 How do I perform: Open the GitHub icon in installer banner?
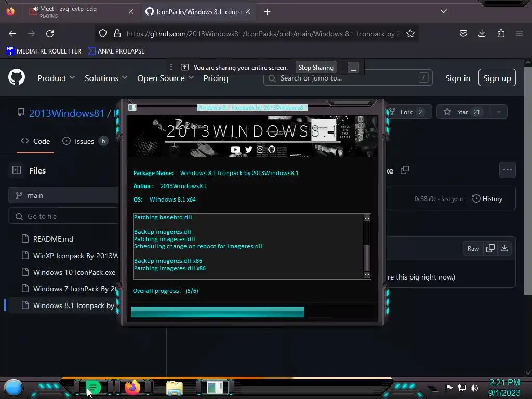pyautogui.click(x=272, y=149)
